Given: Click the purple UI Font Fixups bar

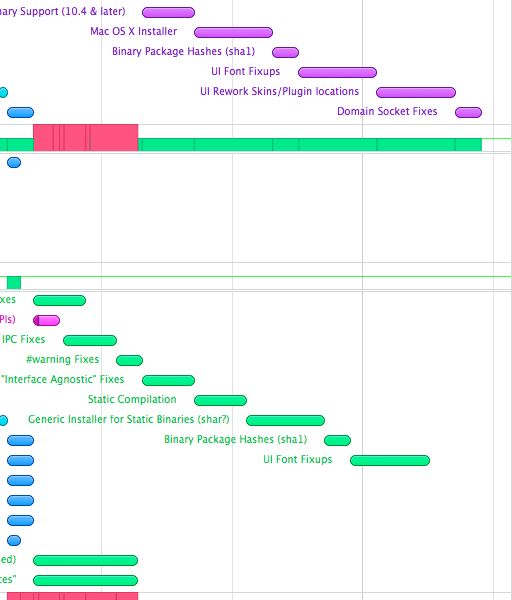Looking at the screenshot, I should click(x=338, y=72).
